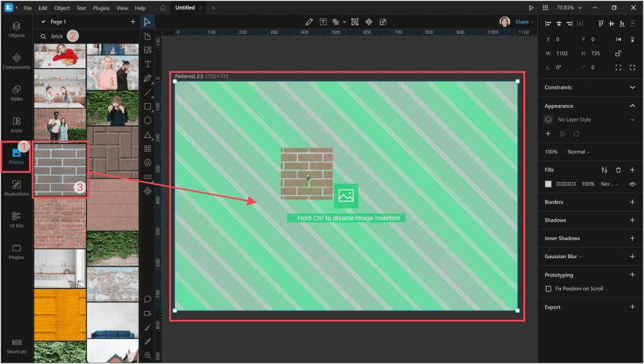This screenshot has width=644, height=364.
Task: Click the user avatar picture
Action: pos(504,22)
